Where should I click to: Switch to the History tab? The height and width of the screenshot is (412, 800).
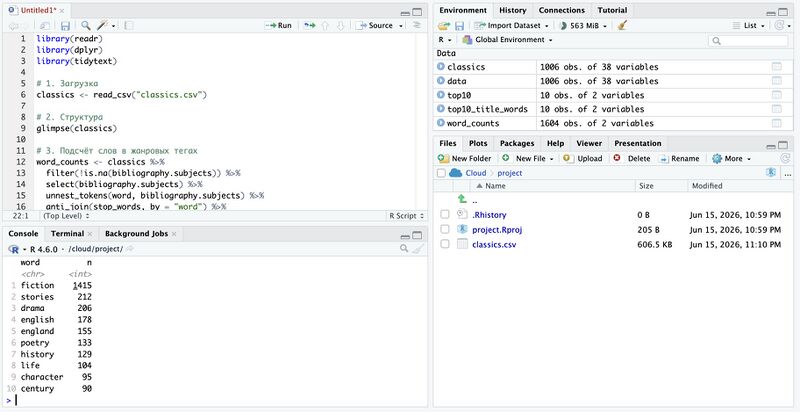[x=513, y=10]
